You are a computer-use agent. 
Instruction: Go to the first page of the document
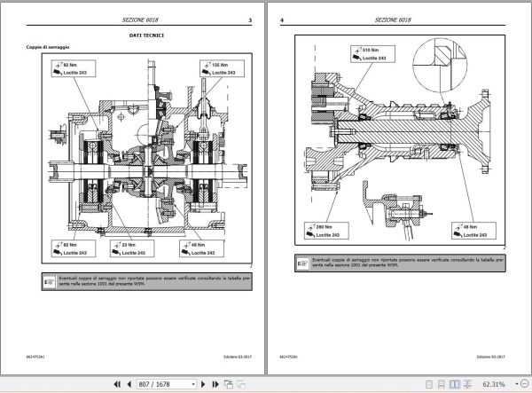pyautogui.click(x=117, y=384)
